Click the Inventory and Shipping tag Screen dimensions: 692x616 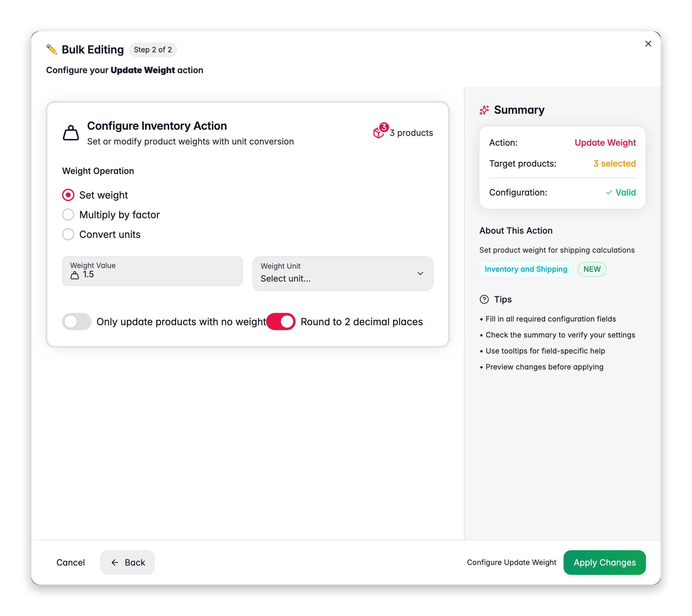coord(526,269)
